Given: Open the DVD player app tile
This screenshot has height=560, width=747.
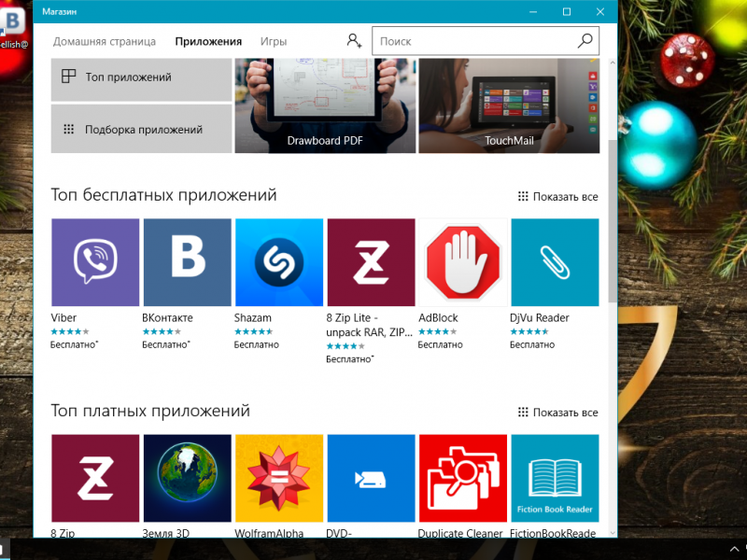Looking at the screenshot, I should (371, 478).
